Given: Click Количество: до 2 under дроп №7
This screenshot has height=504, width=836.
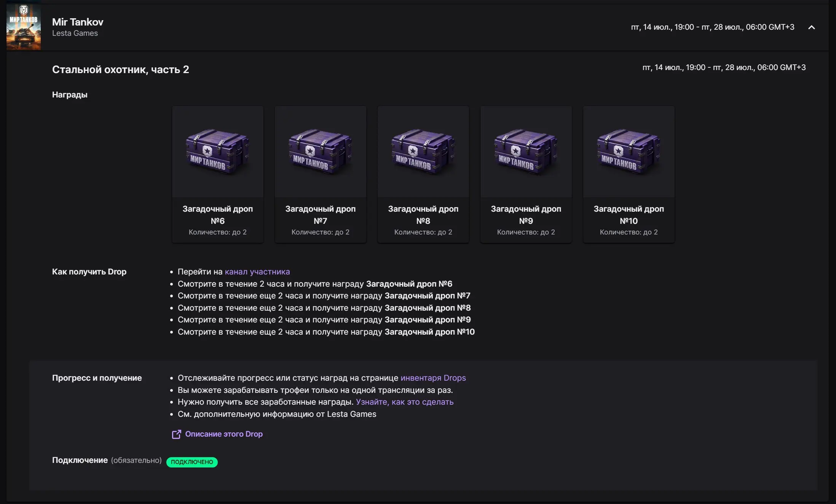Looking at the screenshot, I should pos(321,232).
